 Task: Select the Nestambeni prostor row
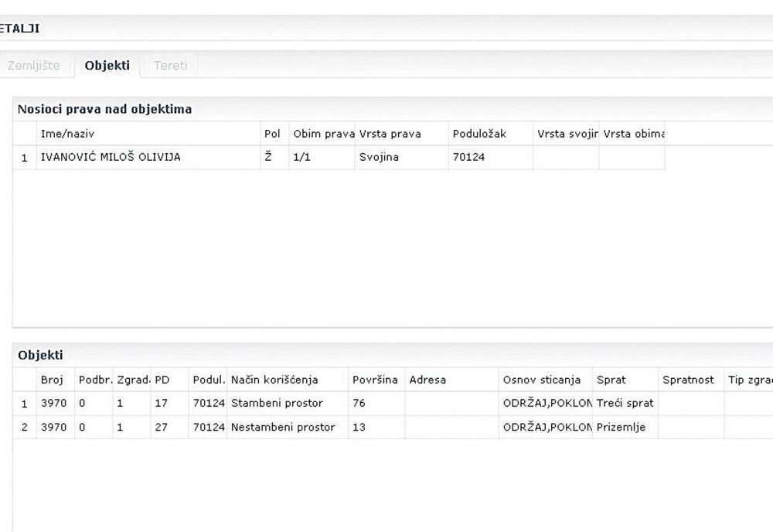pos(283,427)
